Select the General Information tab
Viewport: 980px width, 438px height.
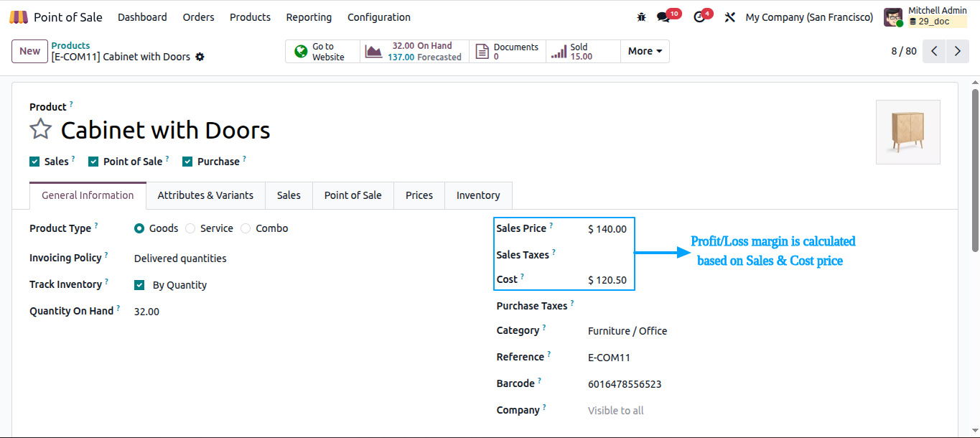coord(88,195)
